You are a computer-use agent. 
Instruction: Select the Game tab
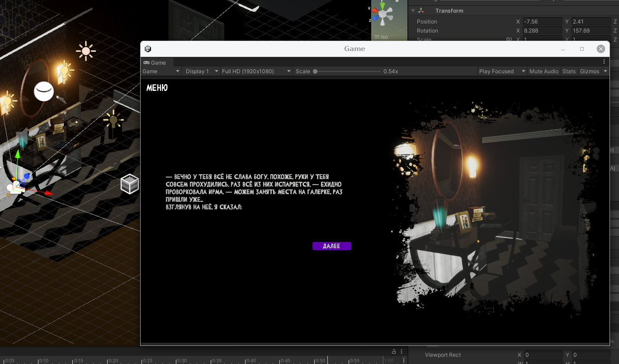[155, 63]
